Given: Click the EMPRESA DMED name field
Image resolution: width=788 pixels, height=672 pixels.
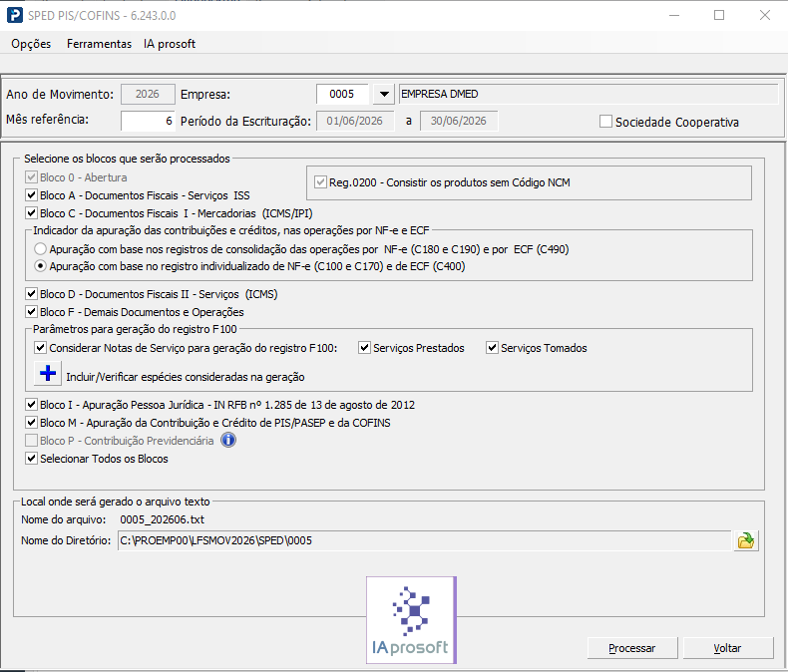Looking at the screenshot, I should (589, 94).
